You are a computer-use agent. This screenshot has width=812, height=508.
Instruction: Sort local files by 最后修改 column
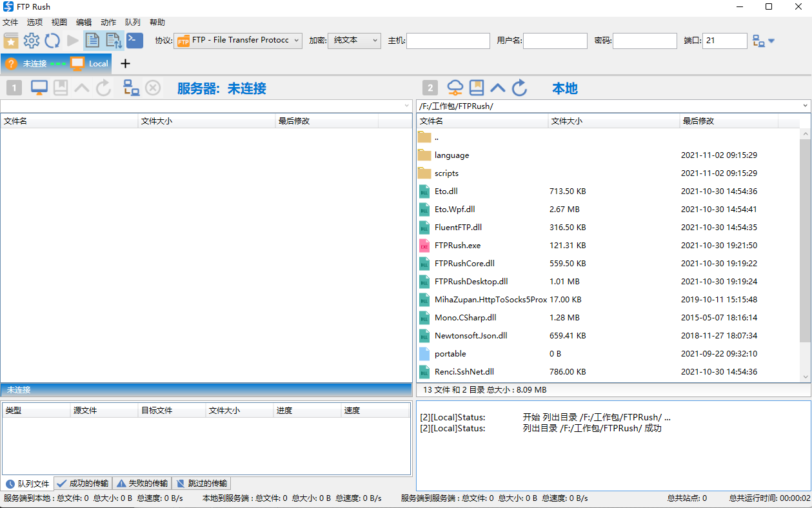[x=729, y=121]
